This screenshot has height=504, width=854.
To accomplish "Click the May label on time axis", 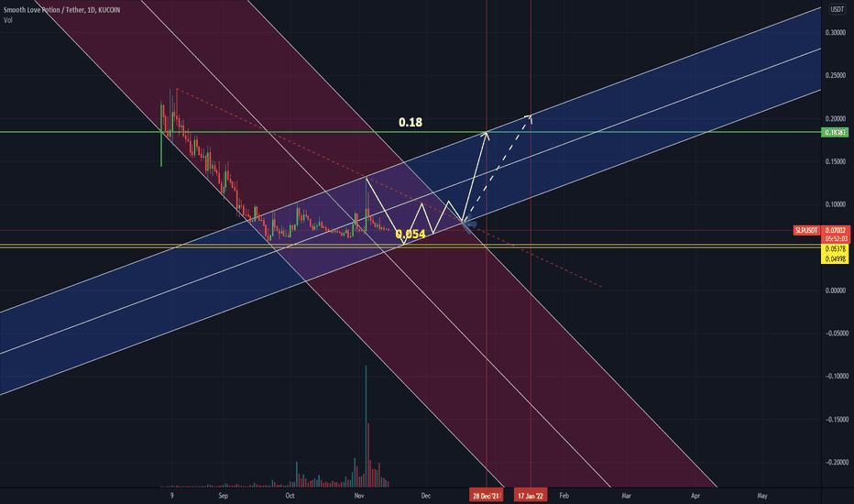I will [x=762, y=496].
